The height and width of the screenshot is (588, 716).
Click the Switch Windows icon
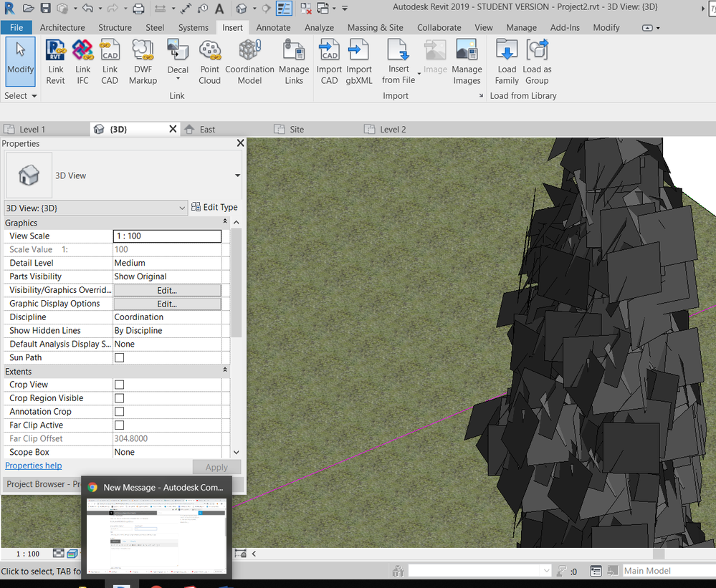pos(323,8)
